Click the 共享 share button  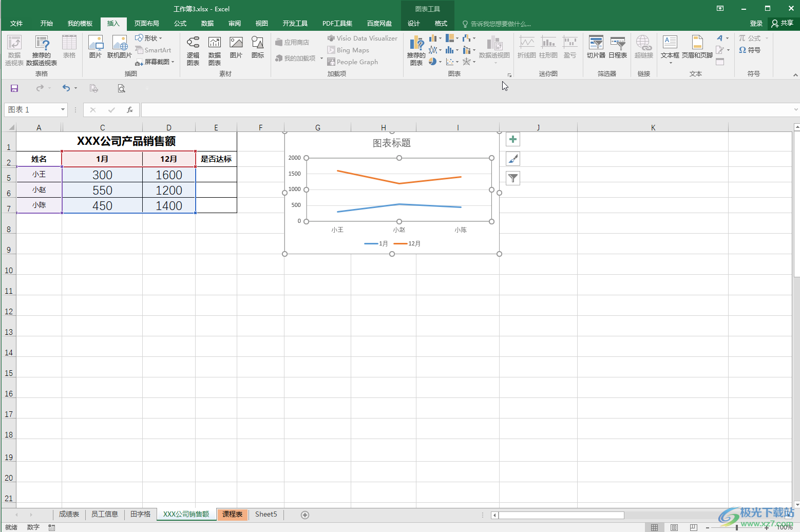point(783,24)
